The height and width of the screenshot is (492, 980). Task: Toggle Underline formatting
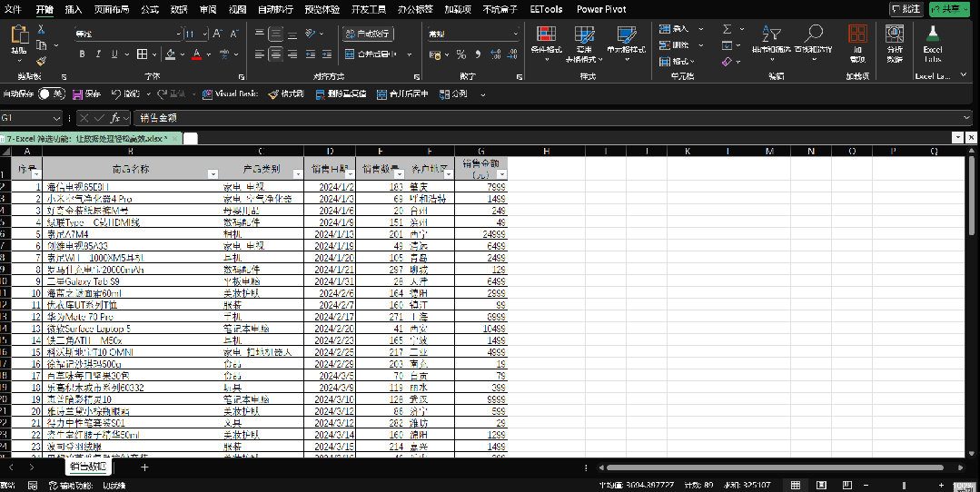click(x=114, y=54)
